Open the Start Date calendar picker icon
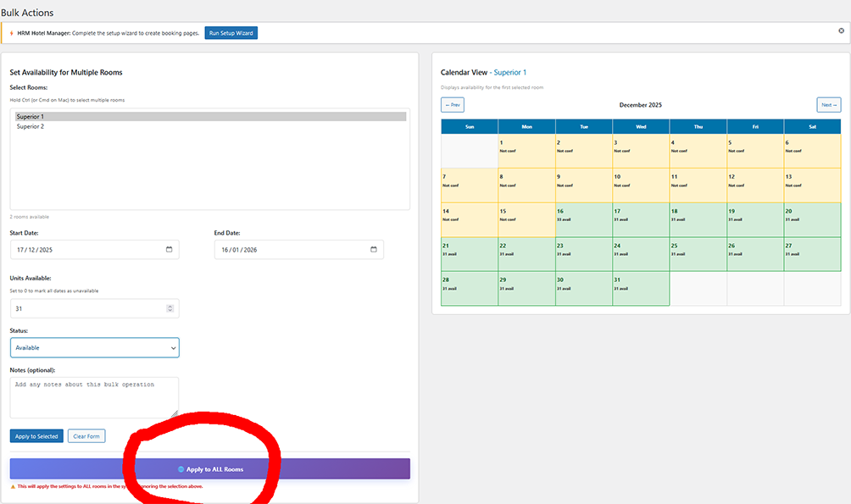This screenshot has height=504, width=851. [169, 250]
